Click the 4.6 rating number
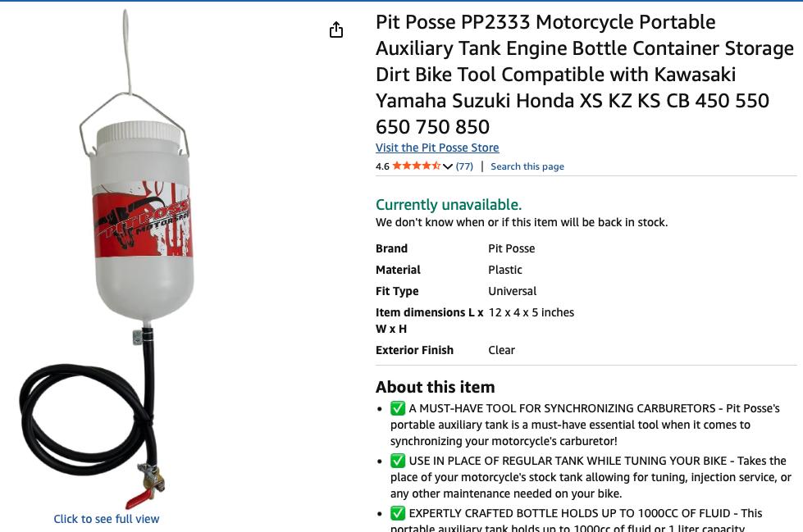The height and width of the screenshot is (532, 803). 382,166
